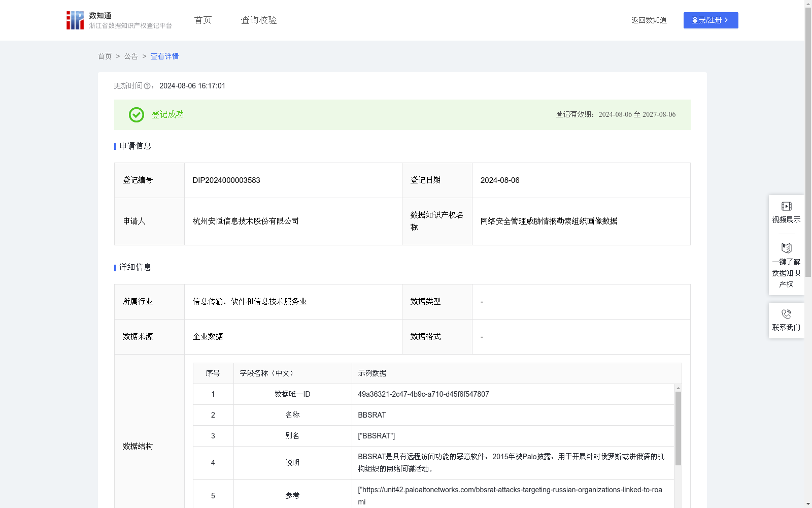Viewport: 812px width, 508px height.
Task: Click validity period 2024-08-06 至 2027-08-06
Action: (637, 115)
